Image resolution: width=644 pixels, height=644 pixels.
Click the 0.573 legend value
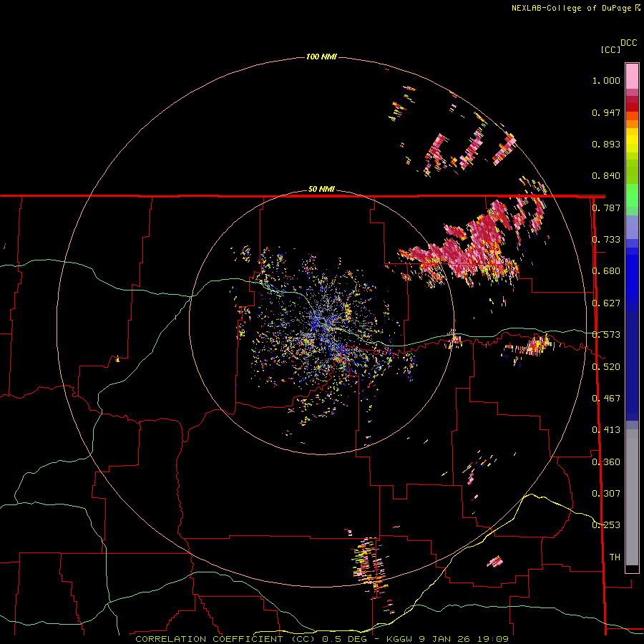(606, 335)
